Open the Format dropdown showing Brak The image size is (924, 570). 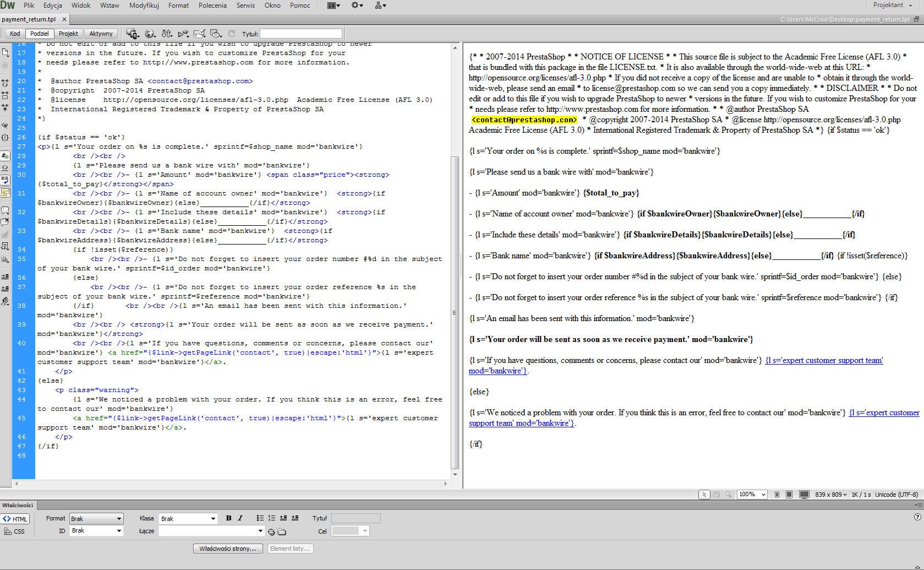96,519
